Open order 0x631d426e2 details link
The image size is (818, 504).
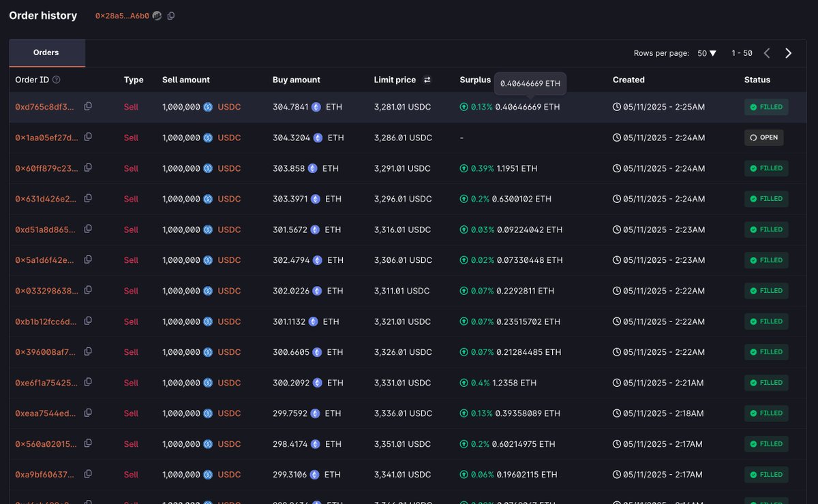coord(46,199)
